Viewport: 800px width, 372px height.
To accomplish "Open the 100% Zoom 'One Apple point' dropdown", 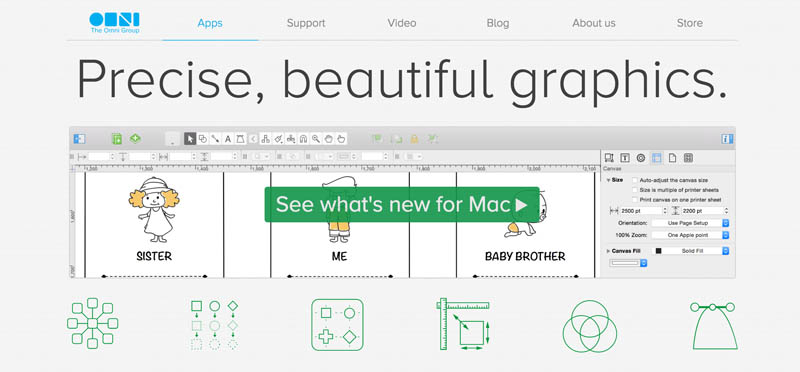I will pyautogui.click(x=690, y=235).
